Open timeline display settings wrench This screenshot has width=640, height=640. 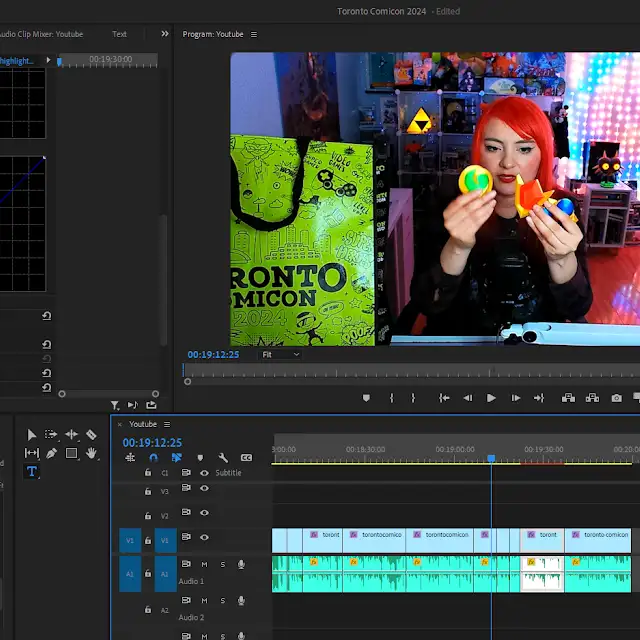(222, 458)
